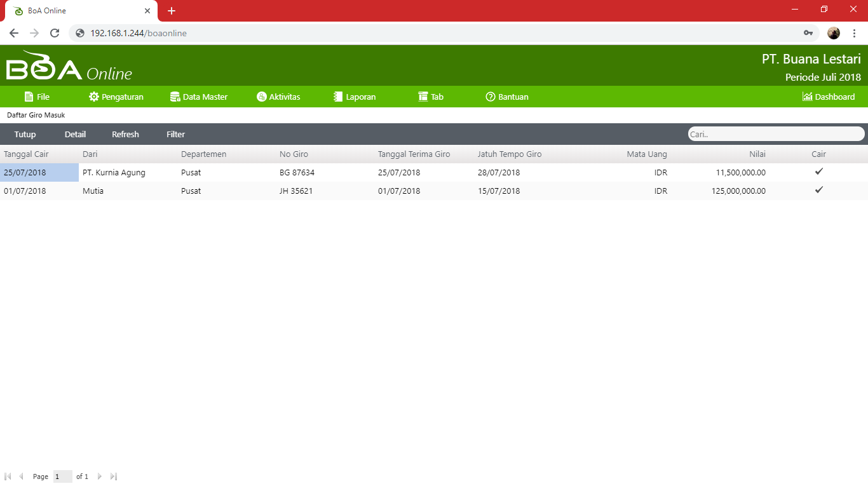Click the Bantuan help question icon
This screenshot has height=486, width=868.
coord(491,97)
